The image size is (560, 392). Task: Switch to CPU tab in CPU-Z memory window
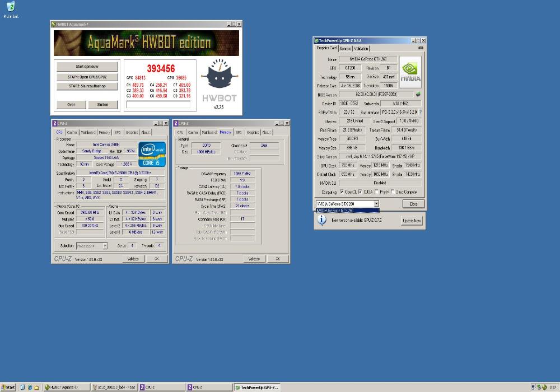(180, 133)
